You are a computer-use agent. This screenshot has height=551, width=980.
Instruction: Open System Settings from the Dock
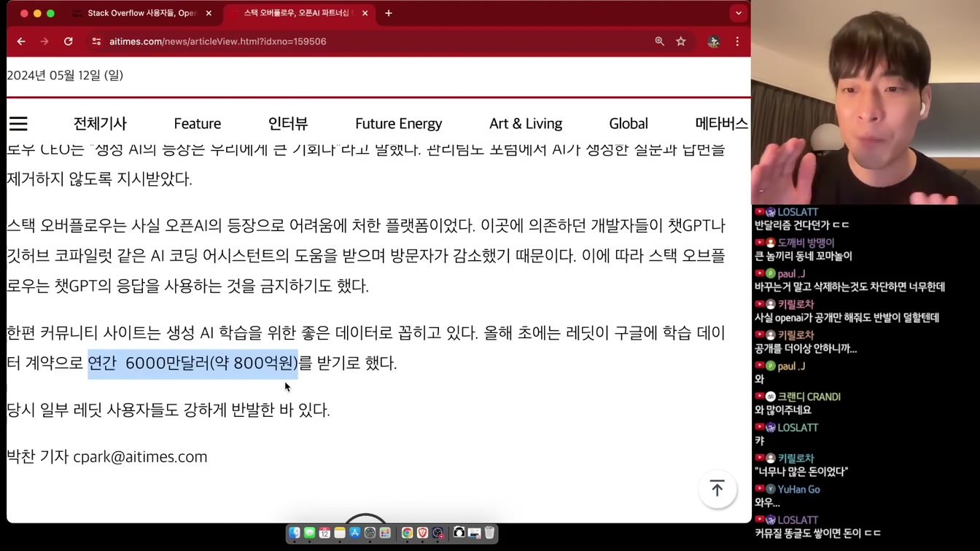click(x=370, y=533)
